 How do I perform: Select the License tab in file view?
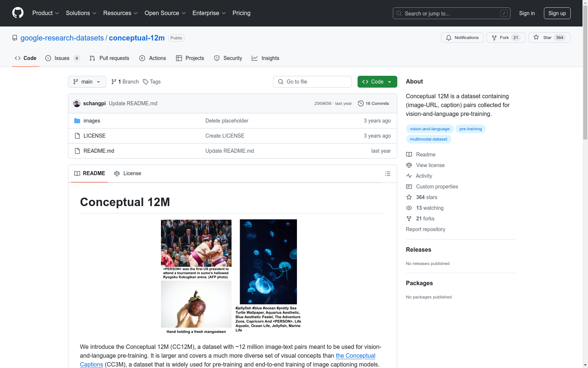(x=128, y=173)
